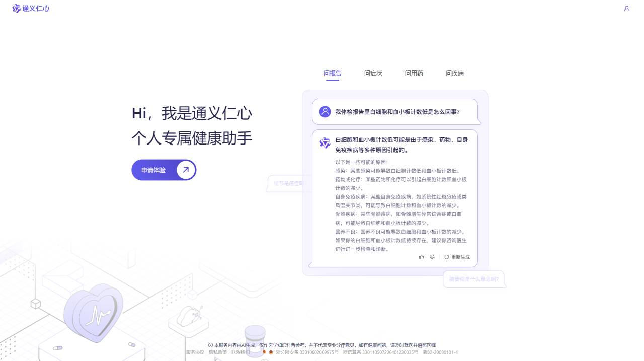Open the user account icon top right
The image size is (644, 361).
(x=626, y=9)
